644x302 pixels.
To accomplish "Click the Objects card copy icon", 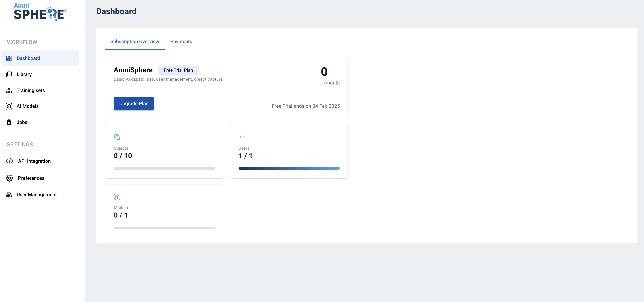I will tap(117, 137).
